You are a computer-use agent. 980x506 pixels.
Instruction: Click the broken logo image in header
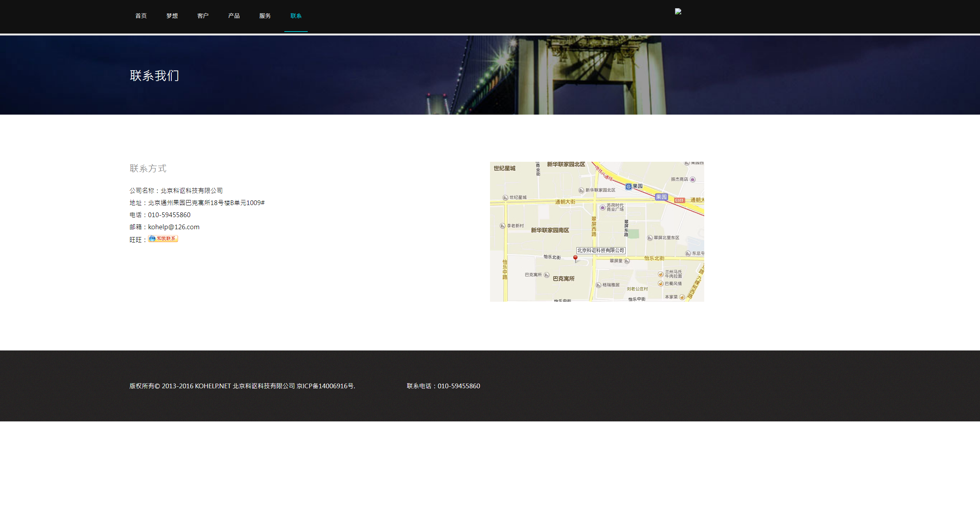(678, 12)
